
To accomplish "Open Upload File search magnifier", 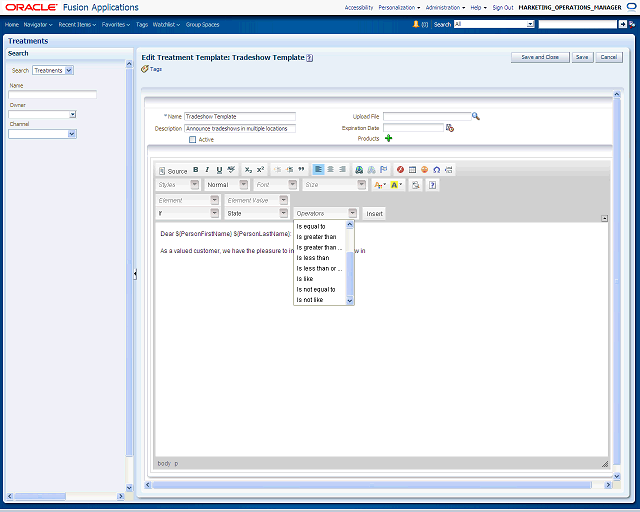I will [x=476, y=116].
